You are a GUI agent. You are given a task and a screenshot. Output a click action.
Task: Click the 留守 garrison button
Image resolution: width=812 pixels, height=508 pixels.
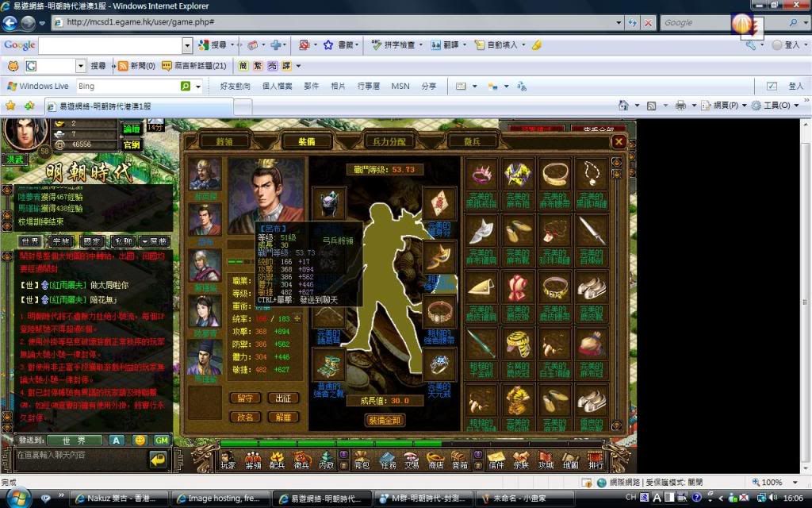245,398
